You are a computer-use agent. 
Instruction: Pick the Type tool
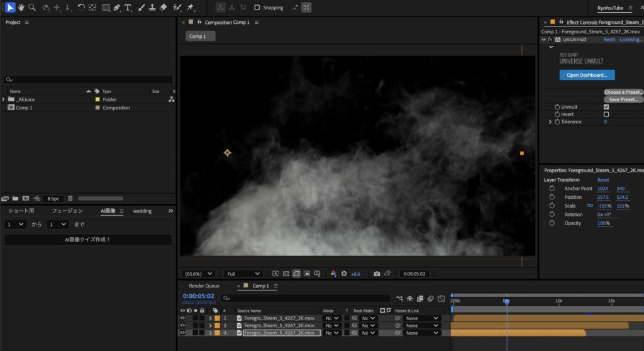(128, 8)
